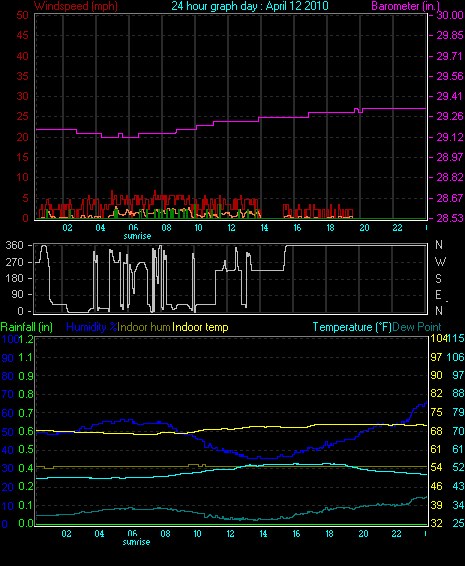
Task: Click the 12 hour tick on wind graph
Action: pos(231,228)
